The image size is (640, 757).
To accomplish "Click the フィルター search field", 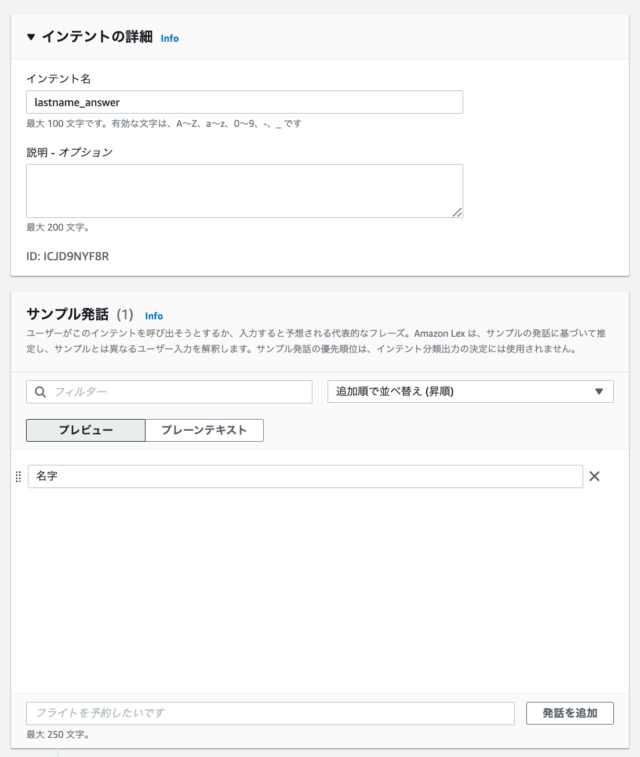I will tap(169, 392).
